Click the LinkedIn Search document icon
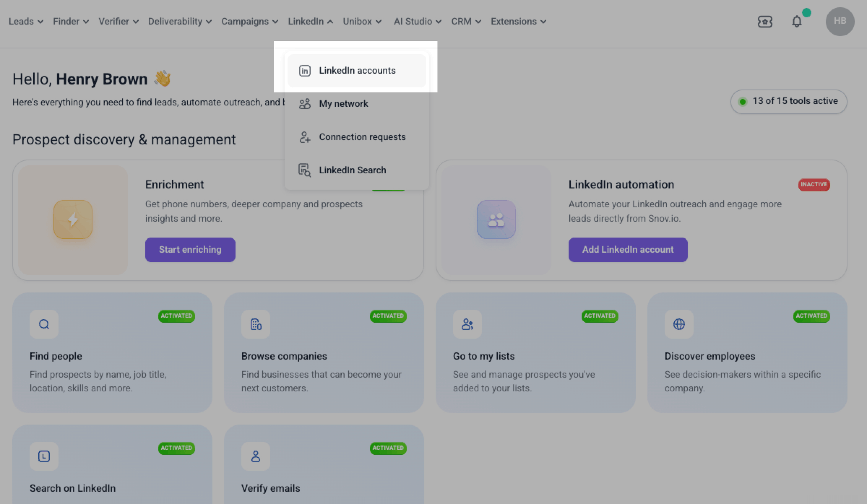Viewport: 867px width, 504px height. click(305, 170)
